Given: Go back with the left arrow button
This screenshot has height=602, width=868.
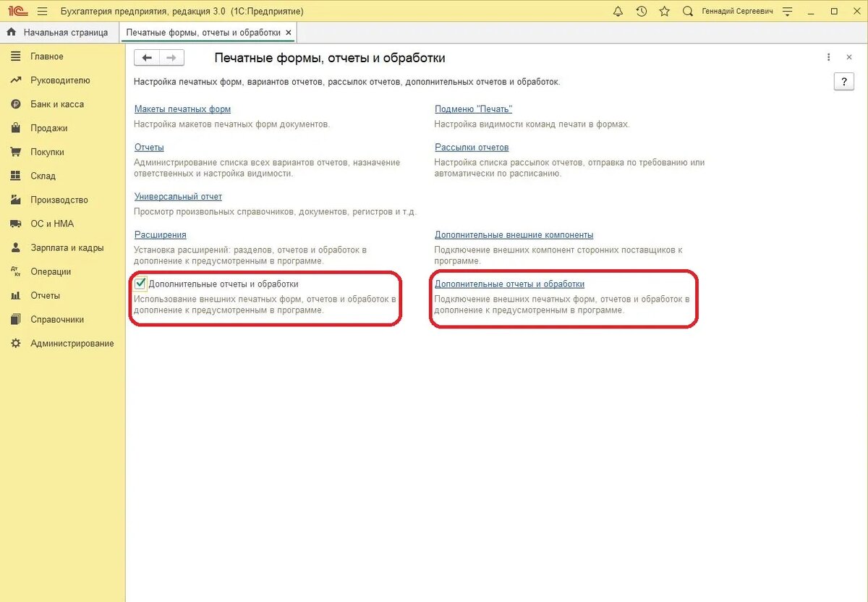Looking at the screenshot, I should (x=147, y=58).
